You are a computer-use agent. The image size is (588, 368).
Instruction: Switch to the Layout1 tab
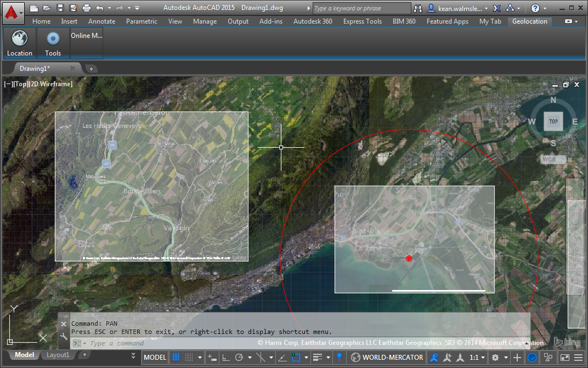[58, 355]
